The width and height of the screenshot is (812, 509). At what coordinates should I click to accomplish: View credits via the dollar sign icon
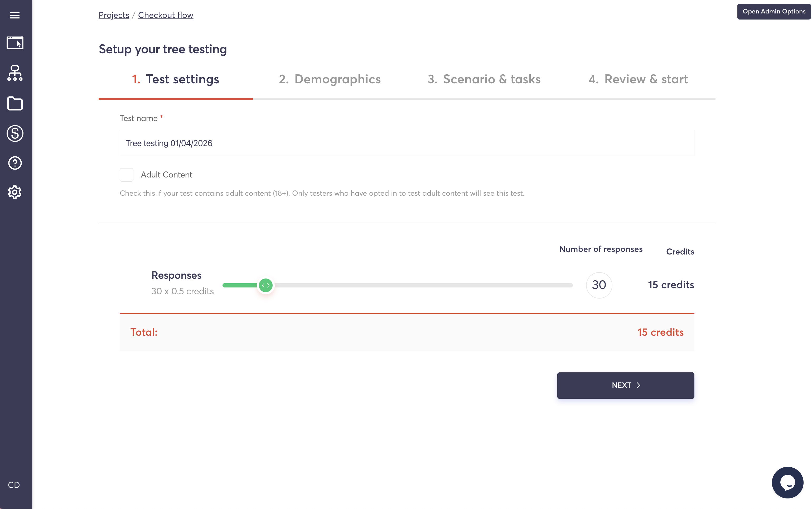[x=15, y=133]
